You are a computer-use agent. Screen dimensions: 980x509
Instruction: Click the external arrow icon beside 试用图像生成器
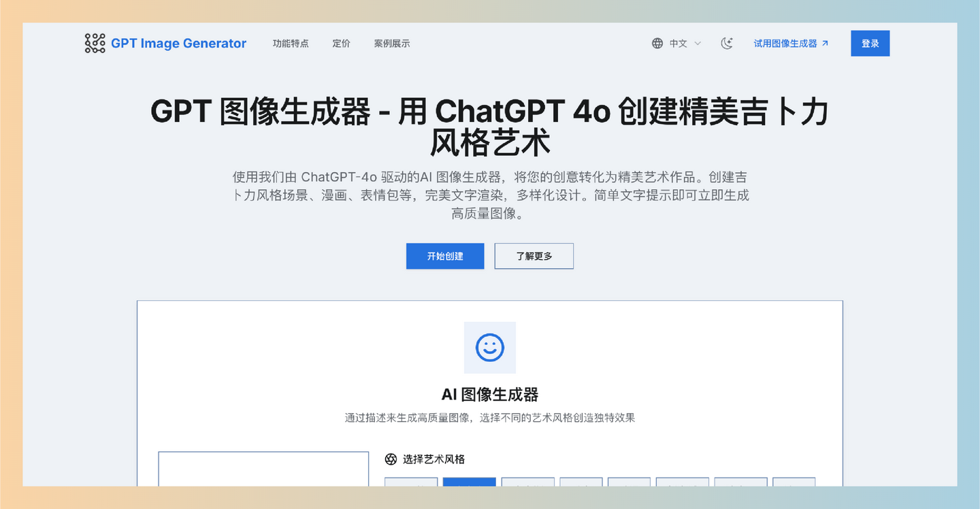pyautogui.click(x=825, y=44)
